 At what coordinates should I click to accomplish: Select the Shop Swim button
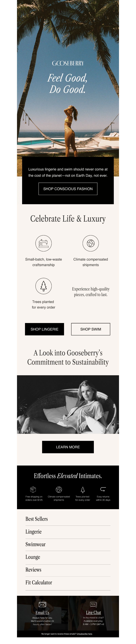[91, 329]
